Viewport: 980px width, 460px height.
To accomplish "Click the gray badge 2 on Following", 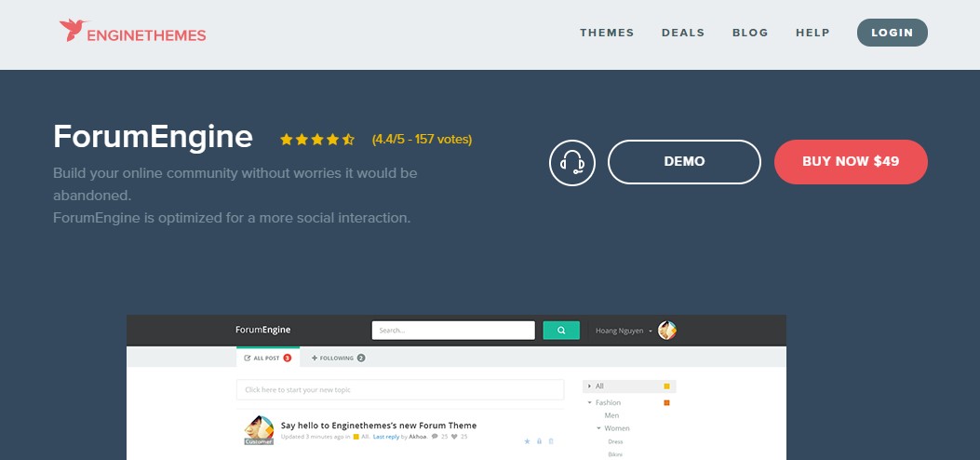I will pos(361,359).
